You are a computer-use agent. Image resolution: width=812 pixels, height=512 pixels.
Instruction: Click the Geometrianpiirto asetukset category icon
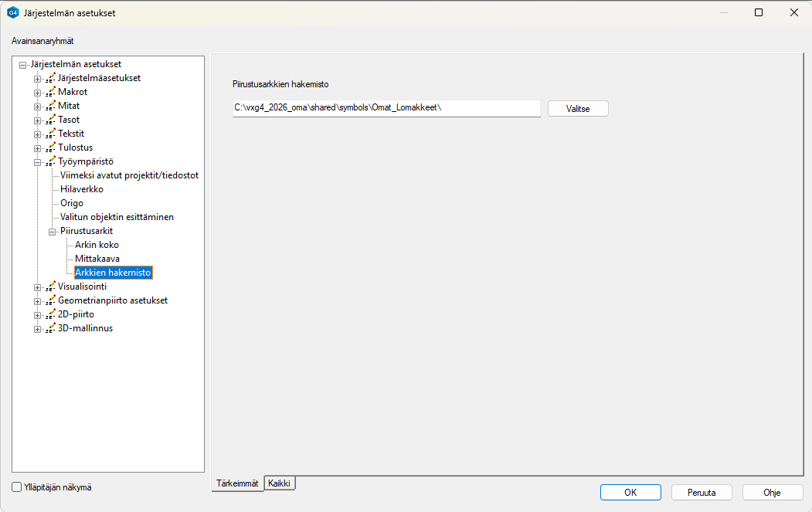(50, 300)
